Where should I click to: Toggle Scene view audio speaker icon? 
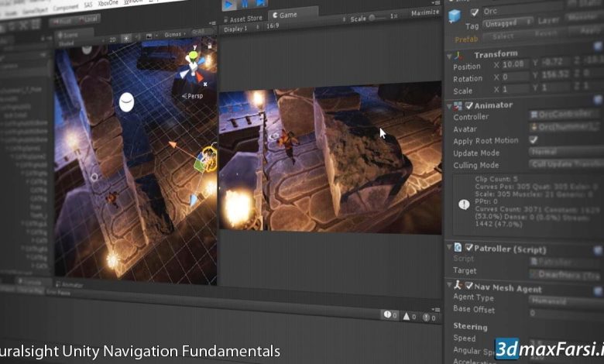click(138, 37)
